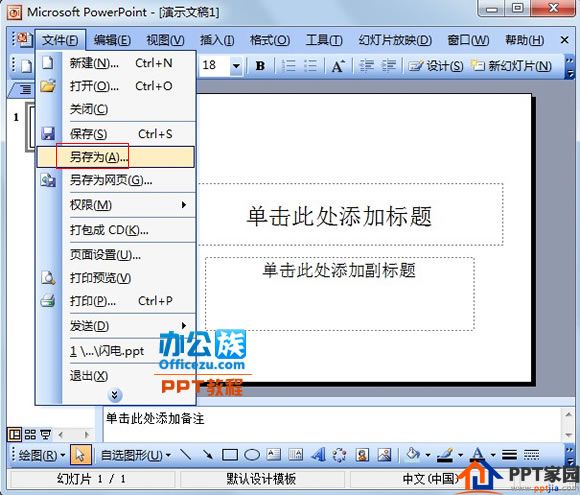Click the decrease indent icon
Image resolution: width=580 pixels, height=495 pixels.
[367, 66]
